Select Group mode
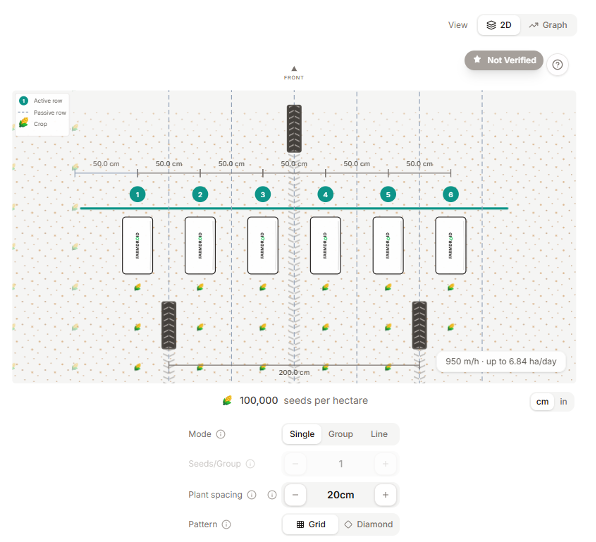The height and width of the screenshot is (542, 596). pos(341,434)
